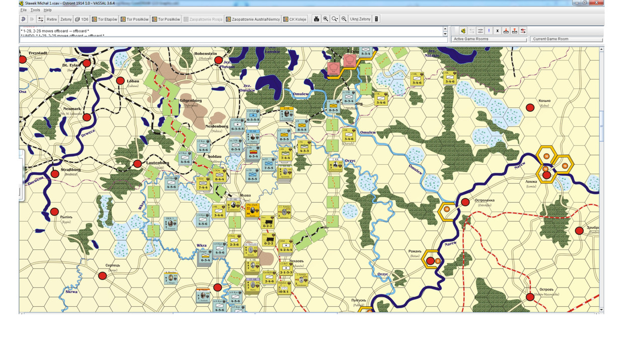Viewport: 644px width, 349px height.
Task: Click the red down-arrow tray icon
Action: click(x=506, y=31)
